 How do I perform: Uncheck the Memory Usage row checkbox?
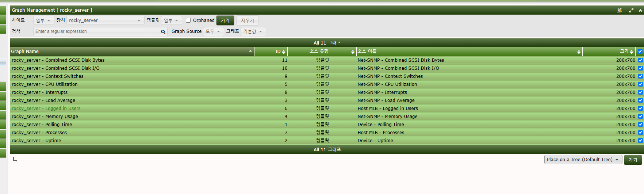click(x=640, y=117)
